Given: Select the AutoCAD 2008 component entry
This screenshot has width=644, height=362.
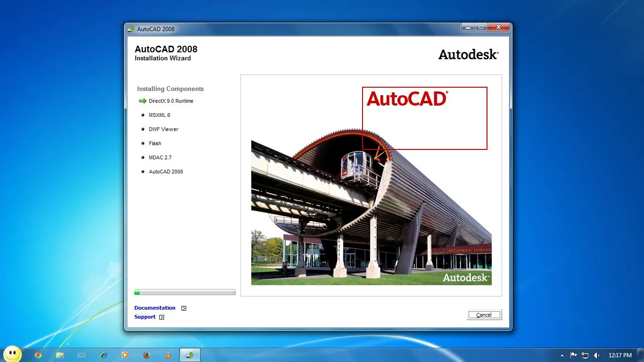Looking at the screenshot, I should click(166, 172).
